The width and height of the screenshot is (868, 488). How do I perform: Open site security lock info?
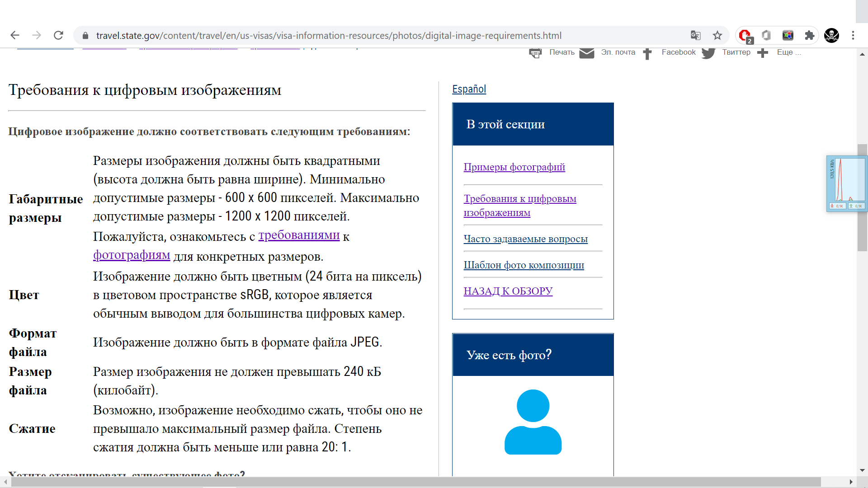coord(85,35)
